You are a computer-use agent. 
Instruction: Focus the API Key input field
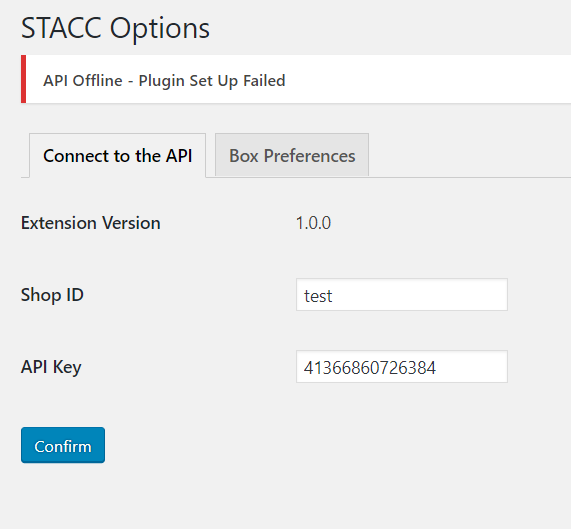[402, 366]
